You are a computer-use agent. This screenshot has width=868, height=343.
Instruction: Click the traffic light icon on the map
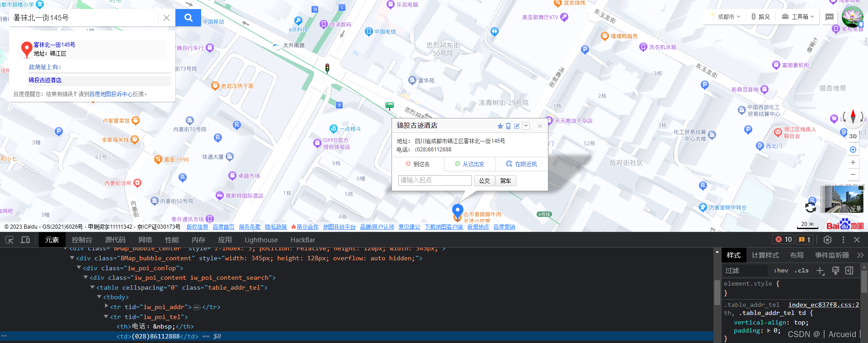(x=327, y=68)
